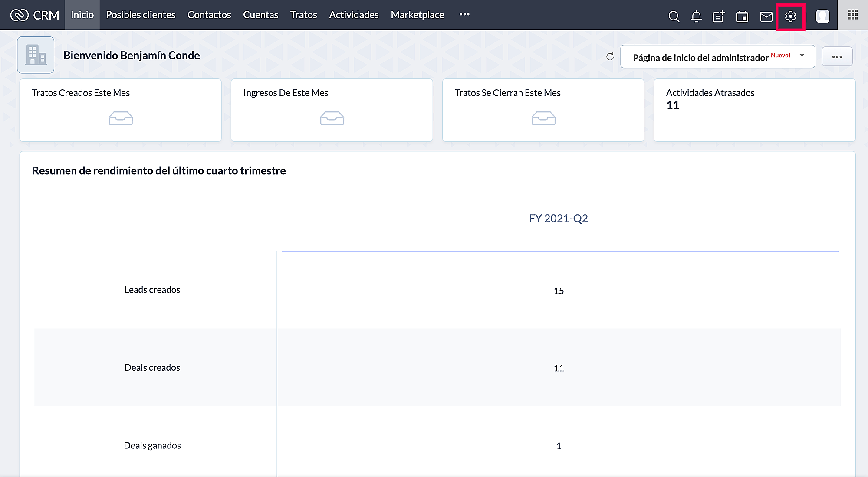Select the Actividades tab

354,15
